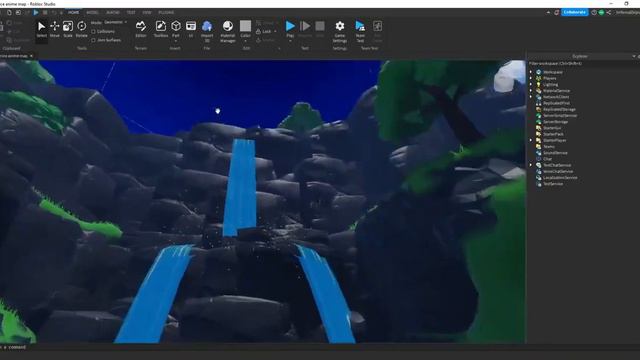Viewport: 640px width, 360px height.
Task: Close the anime map document tab
Action: click(x=31, y=56)
